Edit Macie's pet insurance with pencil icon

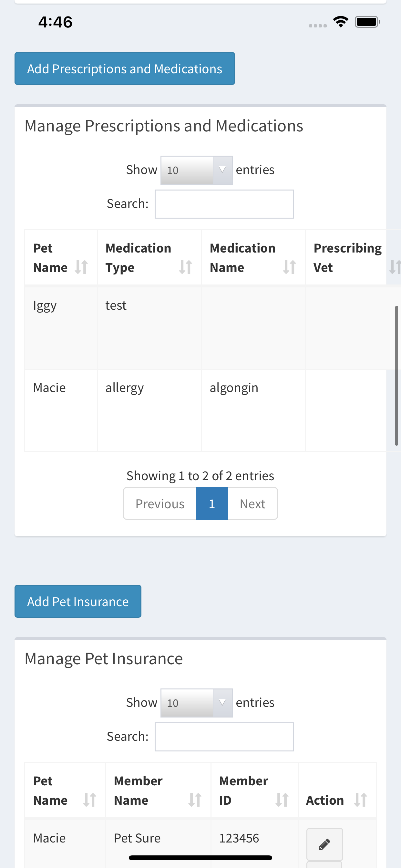pos(324,844)
